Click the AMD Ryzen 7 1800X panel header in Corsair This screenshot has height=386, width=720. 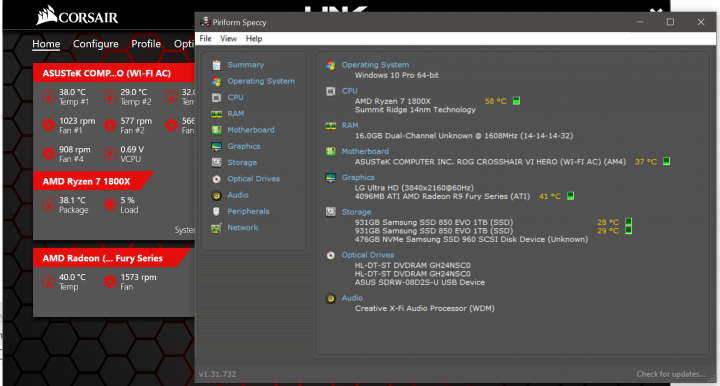(92, 181)
